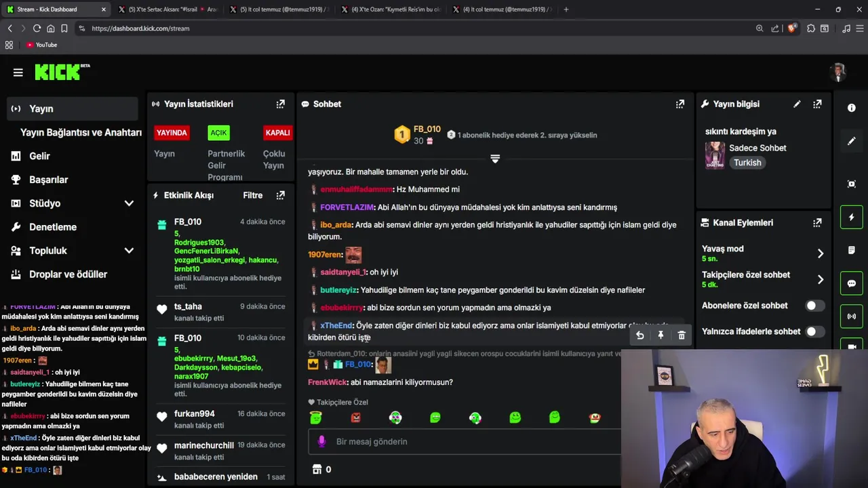This screenshot has width=868, height=488.
Task: Click the browser home button
Action: (50, 28)
